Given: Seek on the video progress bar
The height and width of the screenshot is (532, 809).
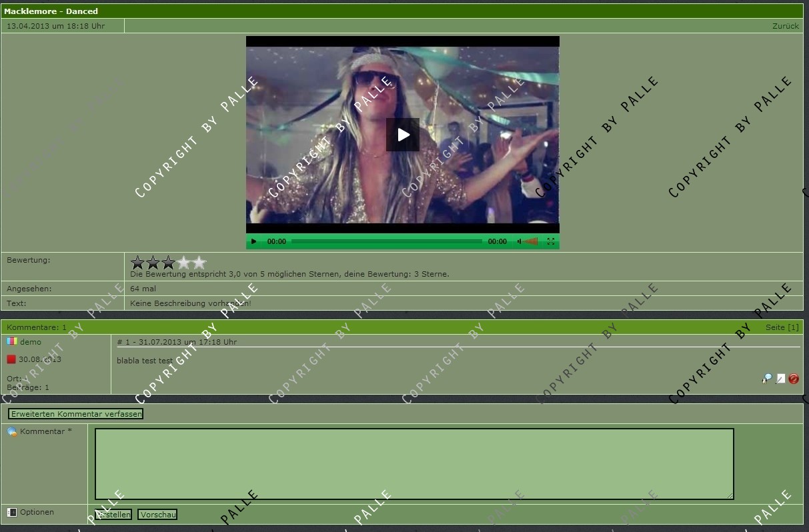Looking at the screenshot, I should (386, 241).
